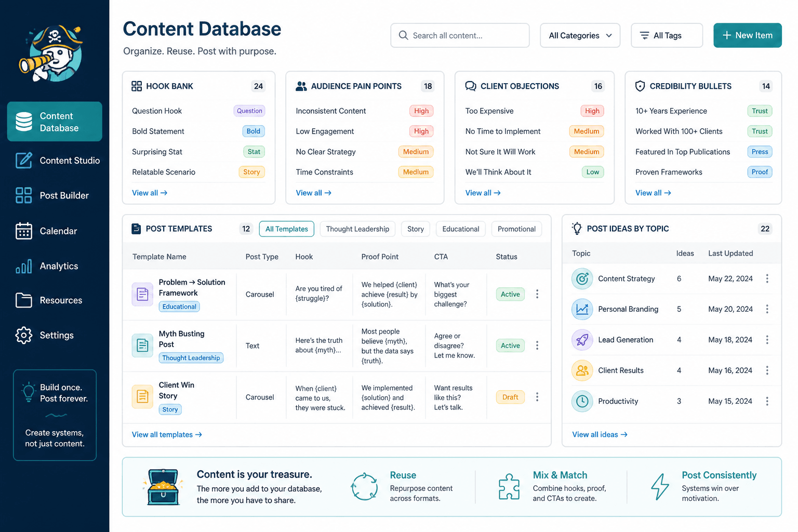Open options menu for Client Win Story row
The height and width of the screenshot is (532, 798).
[537, 397]
